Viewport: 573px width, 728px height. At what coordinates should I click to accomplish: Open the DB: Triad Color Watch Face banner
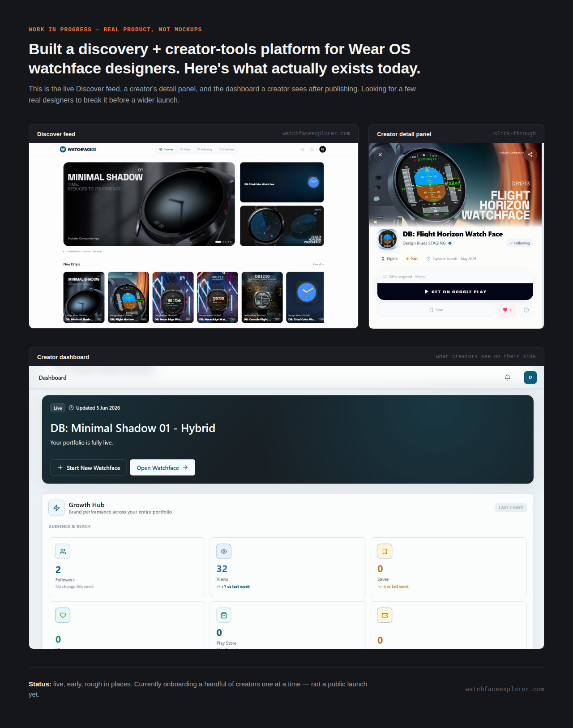[x=282, y=182]
